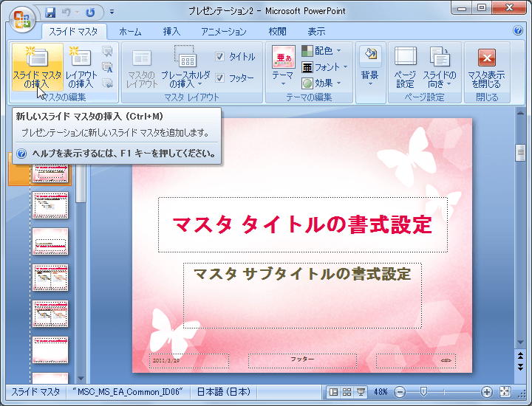Click the 48% zoom level
The image size is (532, 406).
381,392
